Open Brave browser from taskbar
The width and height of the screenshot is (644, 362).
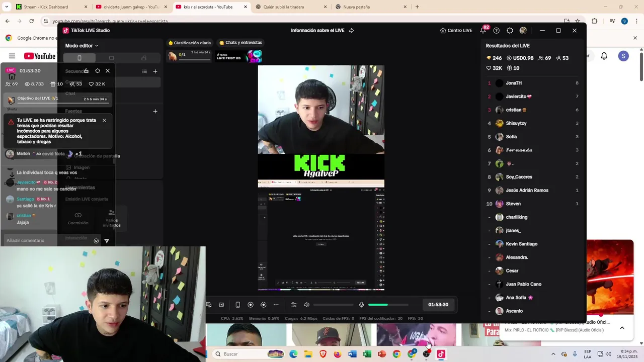(x=323, y=354)
